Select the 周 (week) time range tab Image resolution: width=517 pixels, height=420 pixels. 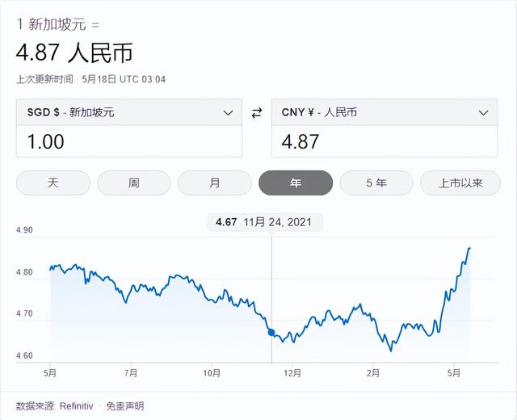coord(134,183)
